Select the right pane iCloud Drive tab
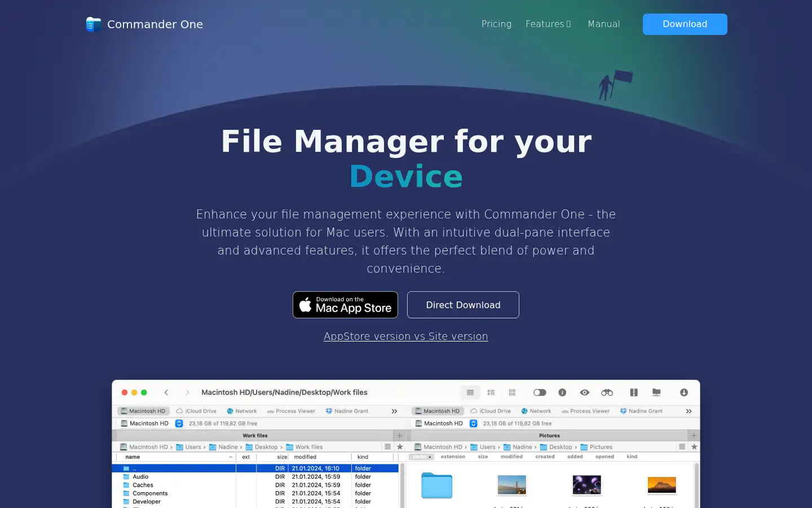Screen dimensions: 812x508 tap(491, 411)
